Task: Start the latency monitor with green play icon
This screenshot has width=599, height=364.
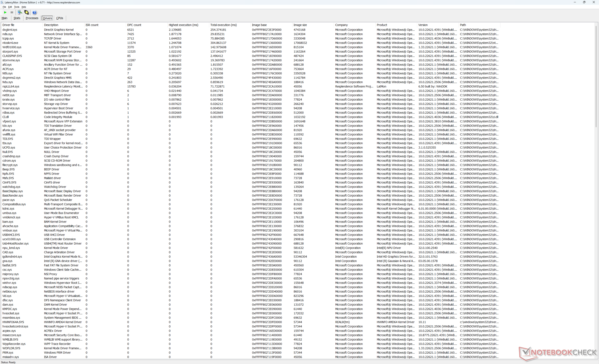Action: 5,12
